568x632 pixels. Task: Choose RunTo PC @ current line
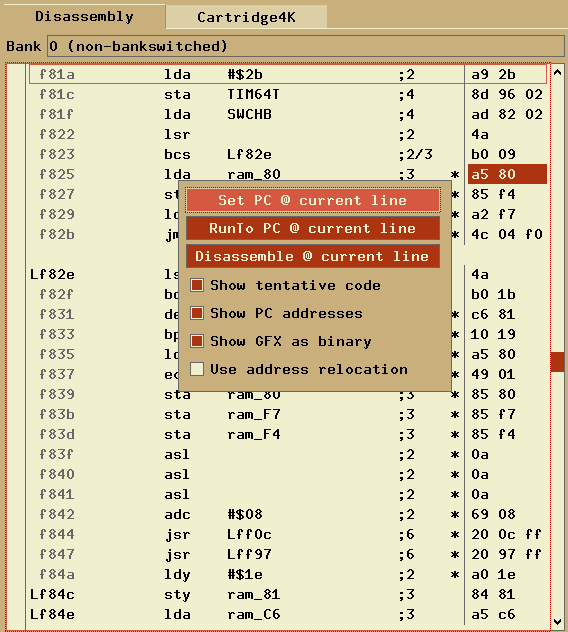[313, 228]
